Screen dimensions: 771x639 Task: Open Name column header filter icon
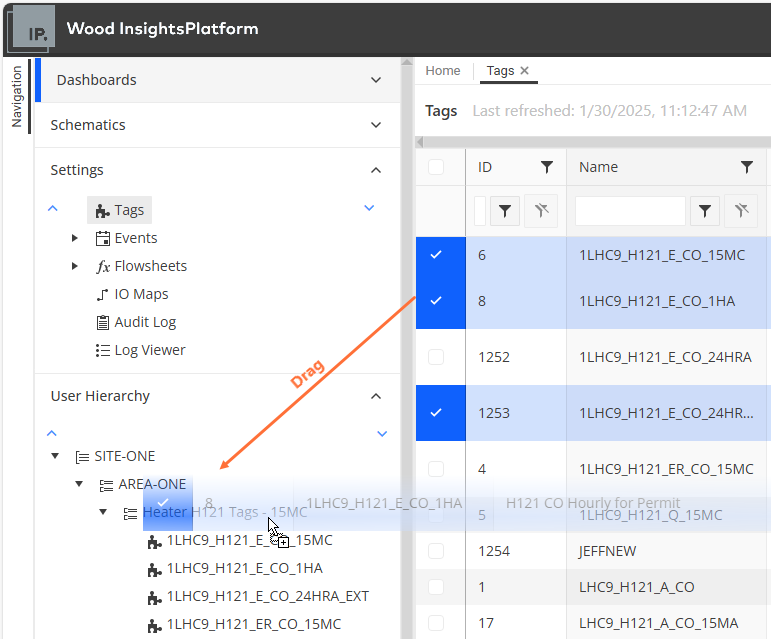point(746,167)
